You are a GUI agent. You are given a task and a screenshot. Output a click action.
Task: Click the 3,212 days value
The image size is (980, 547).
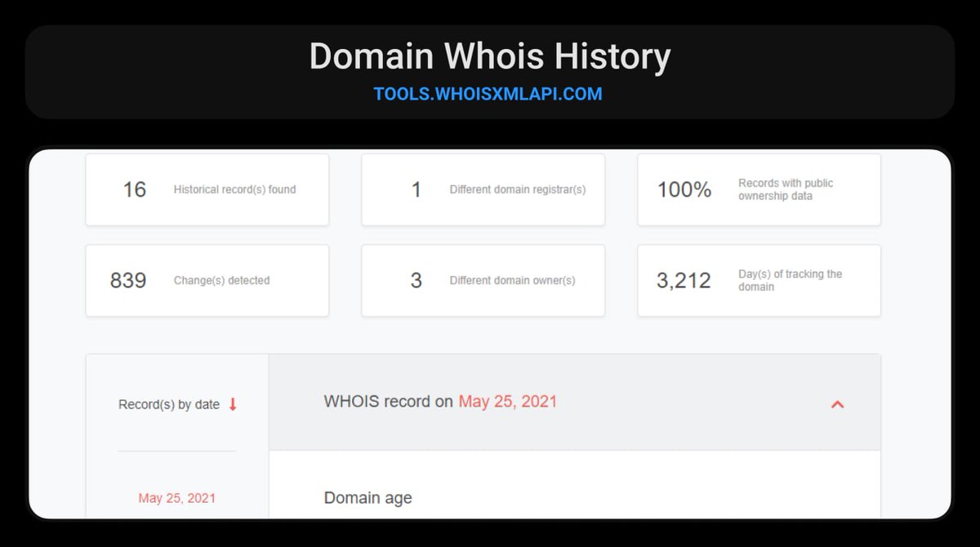(684, 281)
